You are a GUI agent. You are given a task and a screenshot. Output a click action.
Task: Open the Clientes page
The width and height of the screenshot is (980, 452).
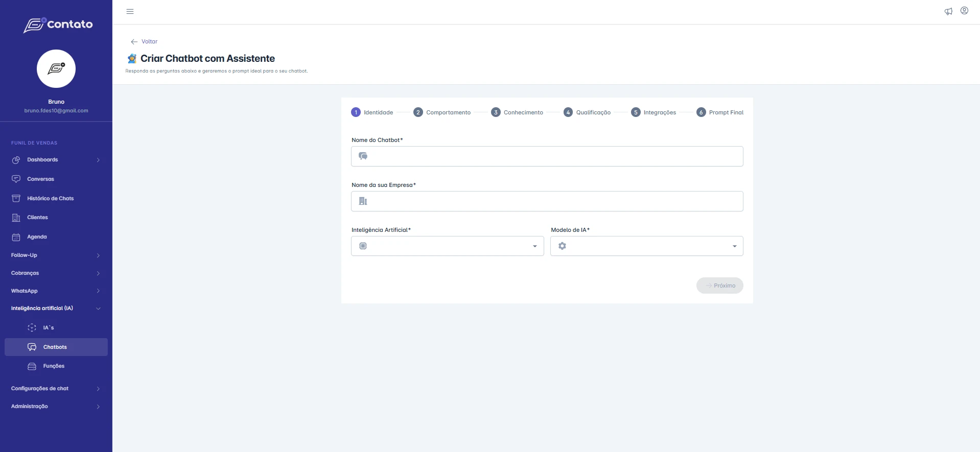point(56,218)
